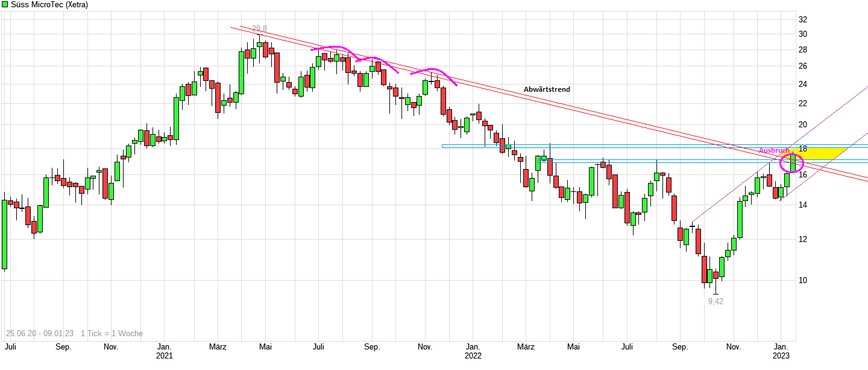Image resolution: width=868 pixels, height=370 pixels.
Task: Click the "29,8" peak price label
Action: pyautogui.click(x=259, y=27)
